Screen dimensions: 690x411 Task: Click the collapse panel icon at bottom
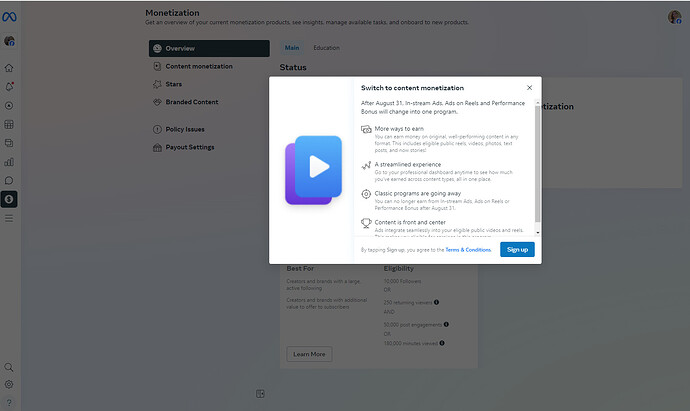[x=260, y=394]
